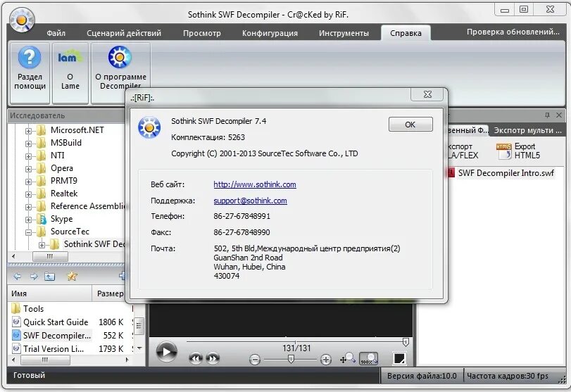Expand the Microsoft.NET folder
Viewport: 571px width, 392px height.
point(28,131)
